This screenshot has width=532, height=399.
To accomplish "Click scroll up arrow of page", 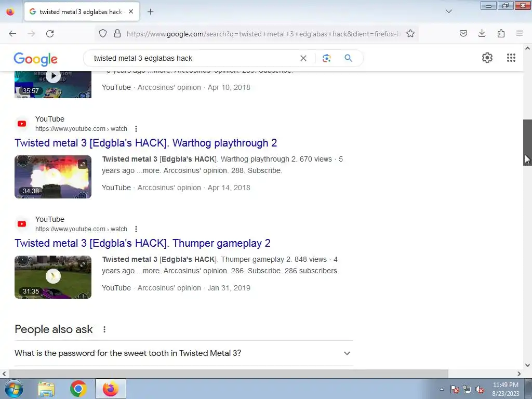I will click(x=527, y=48).
